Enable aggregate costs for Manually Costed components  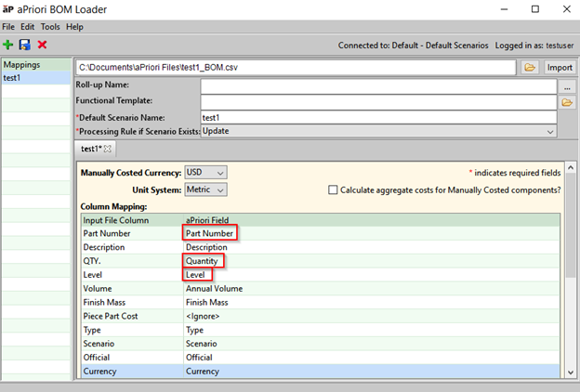point(333,189)
